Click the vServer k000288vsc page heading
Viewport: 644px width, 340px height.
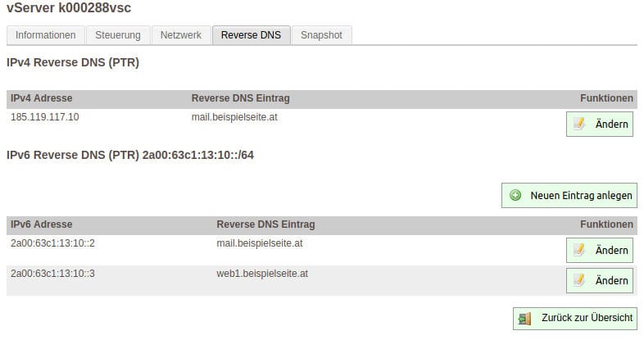tap(69, 8)
